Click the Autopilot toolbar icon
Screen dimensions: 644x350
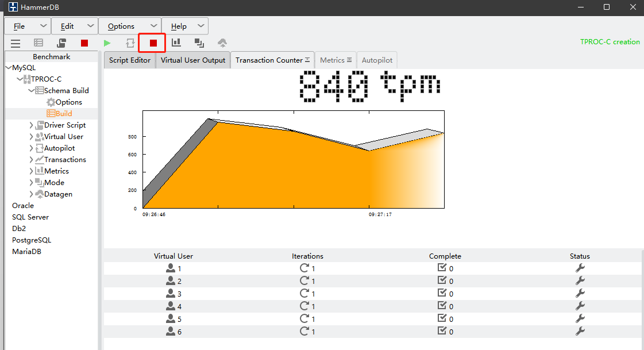[130, 43]
